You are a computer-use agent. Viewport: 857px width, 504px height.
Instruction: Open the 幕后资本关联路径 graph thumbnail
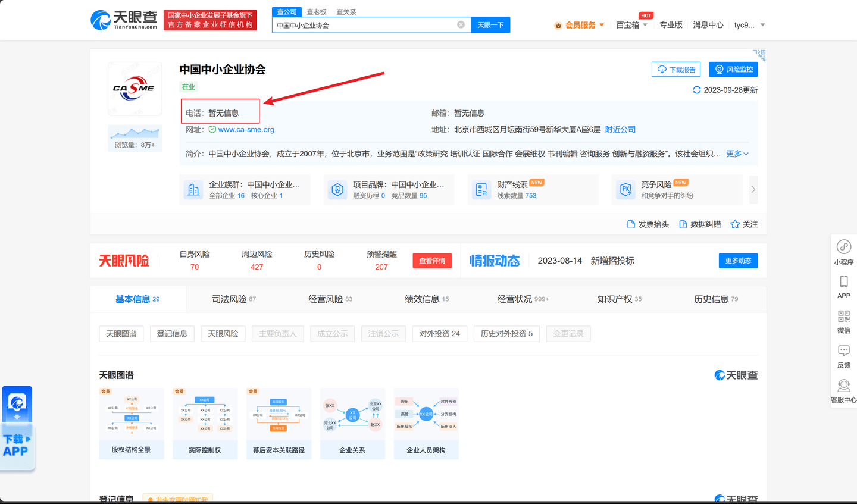coord(279,424)
